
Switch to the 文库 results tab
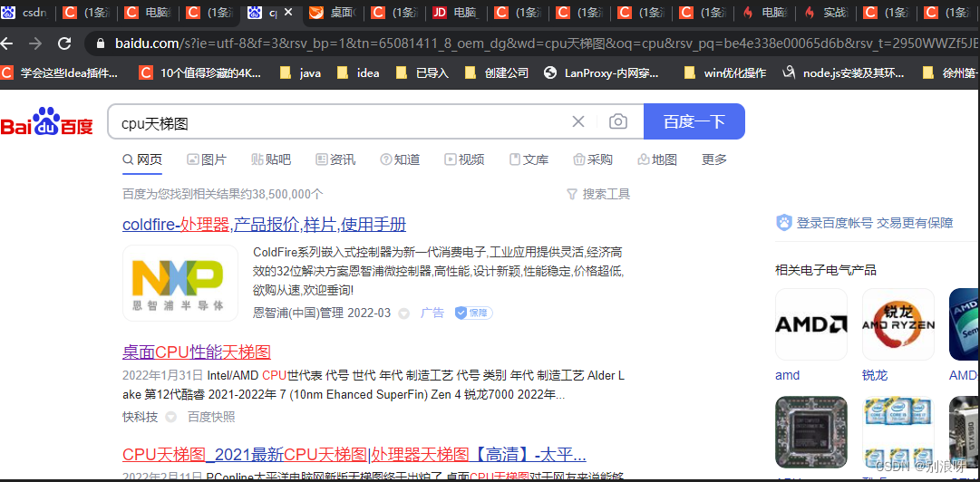click(529, 159)
